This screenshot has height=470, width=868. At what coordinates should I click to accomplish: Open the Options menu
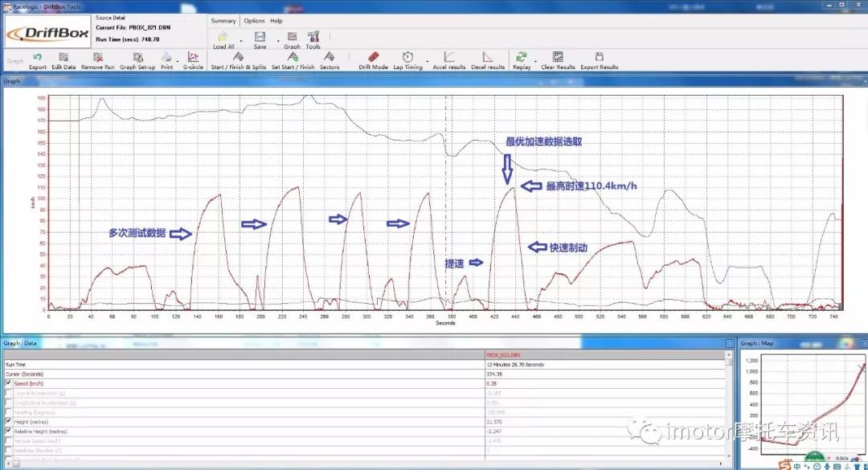pyautogui.click(x=254, y=21)
